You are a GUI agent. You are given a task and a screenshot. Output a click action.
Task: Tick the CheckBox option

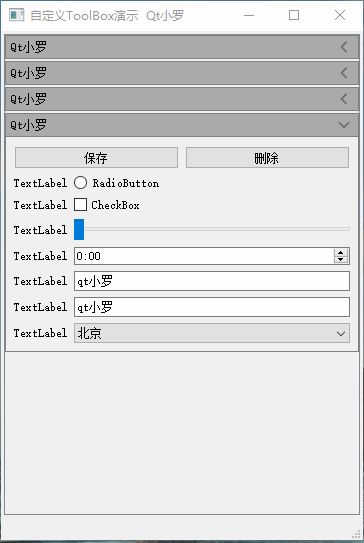tap(80, 205)
